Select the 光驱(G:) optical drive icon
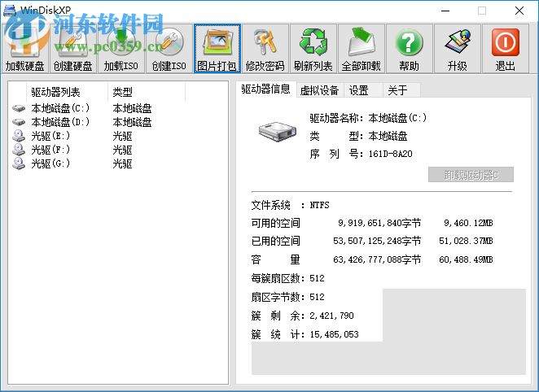The image size is (539, 392). [x=19, y=163]
